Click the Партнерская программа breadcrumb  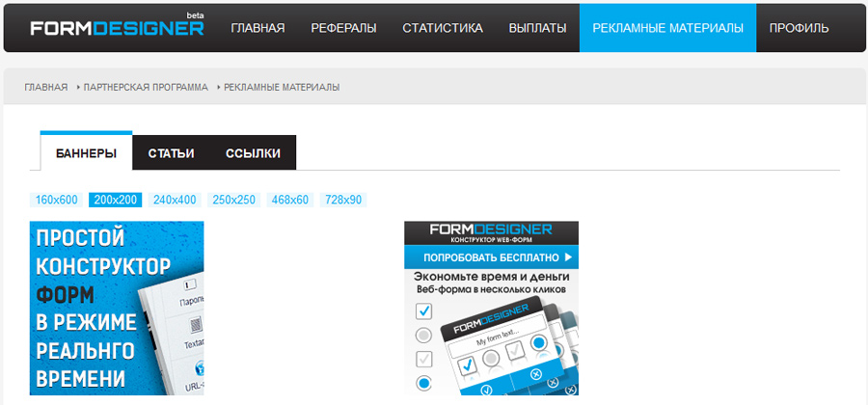tap(146, 88)
